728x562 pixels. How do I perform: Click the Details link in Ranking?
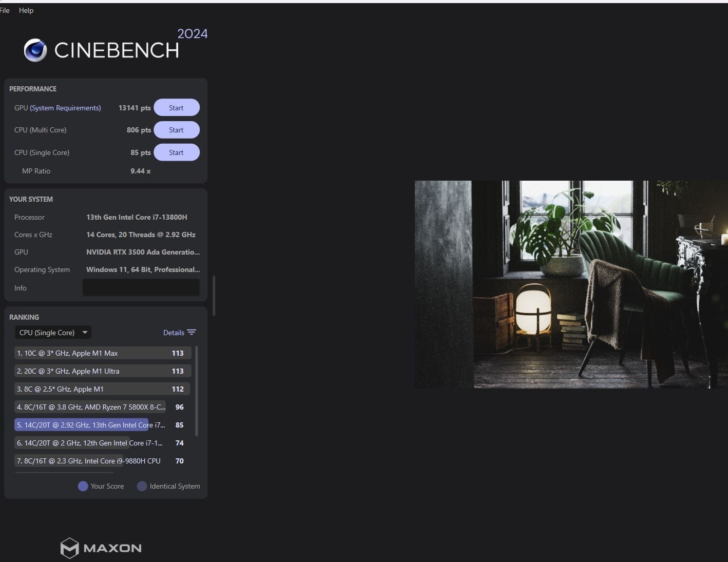(174, 333)
